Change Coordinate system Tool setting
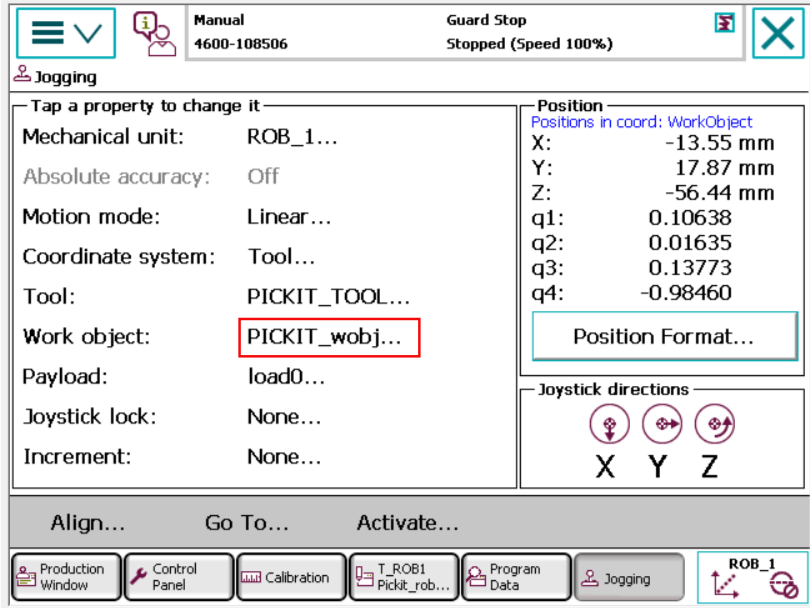Image resolution: width=810 pixels, height=609 pixels. pos(281,257)
